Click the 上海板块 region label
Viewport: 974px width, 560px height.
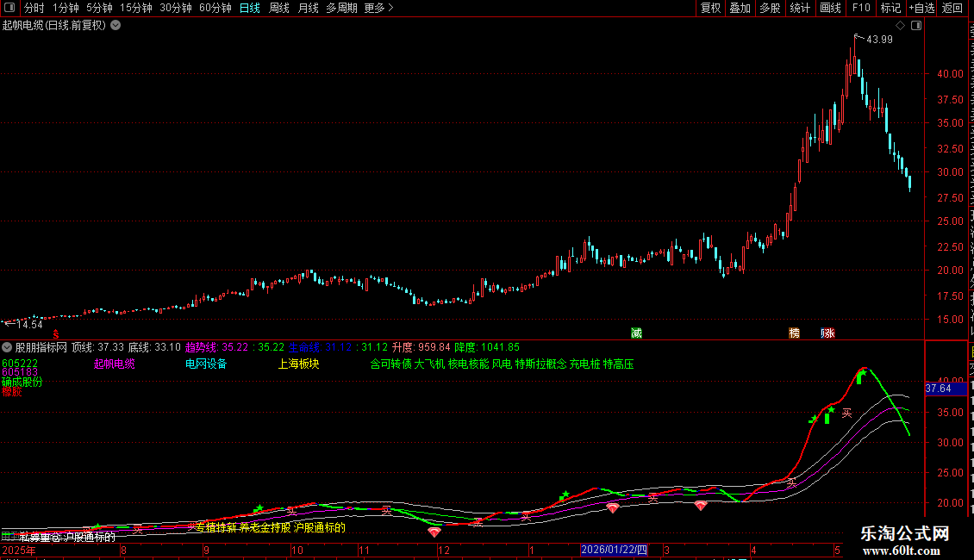click(299, 364)
